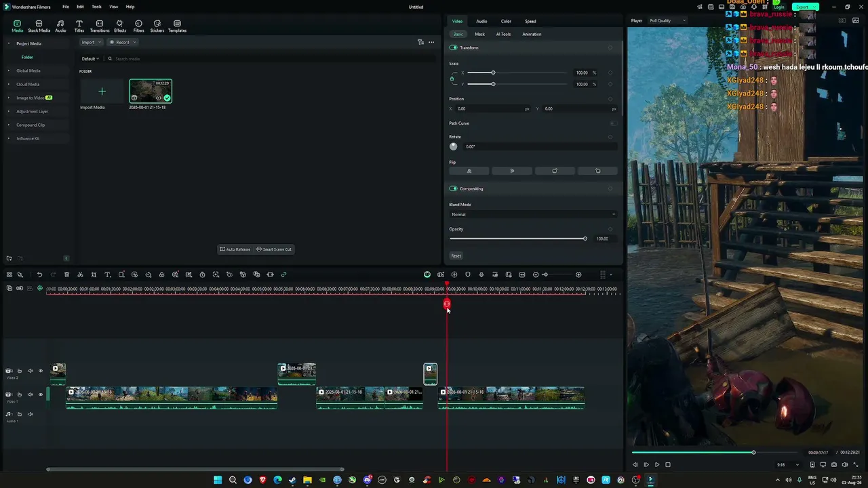The image size is (868, 488).
Task: Open the AI Tools sub-tab
Action: click(503, 34)
